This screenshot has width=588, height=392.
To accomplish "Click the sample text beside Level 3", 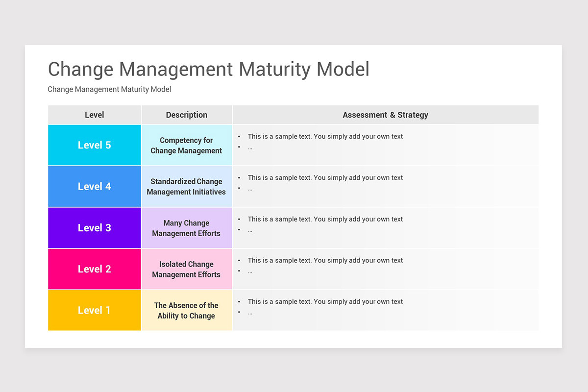I will pyautogui.click(x=325, y=219).
